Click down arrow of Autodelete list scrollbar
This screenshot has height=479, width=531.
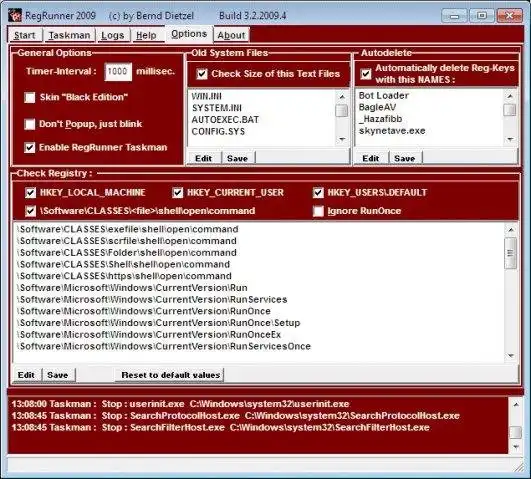510,139
